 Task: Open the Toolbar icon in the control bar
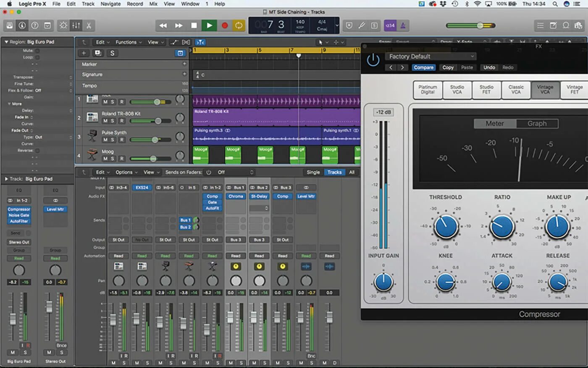(x=47, y=26)
